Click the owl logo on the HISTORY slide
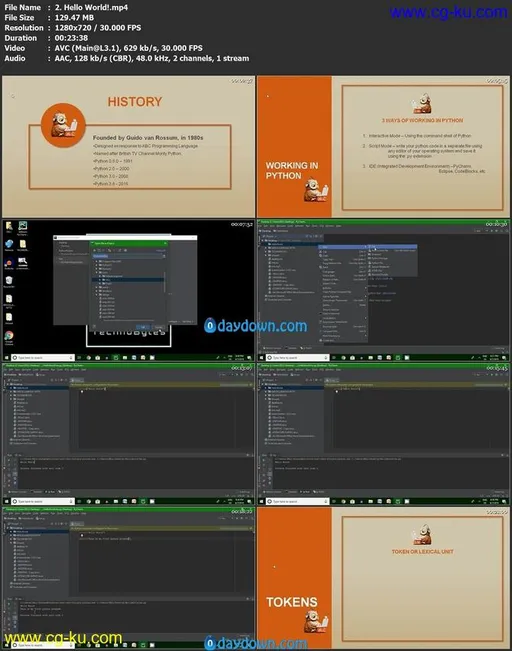This screenshot has height=651, width=512. 64,125
